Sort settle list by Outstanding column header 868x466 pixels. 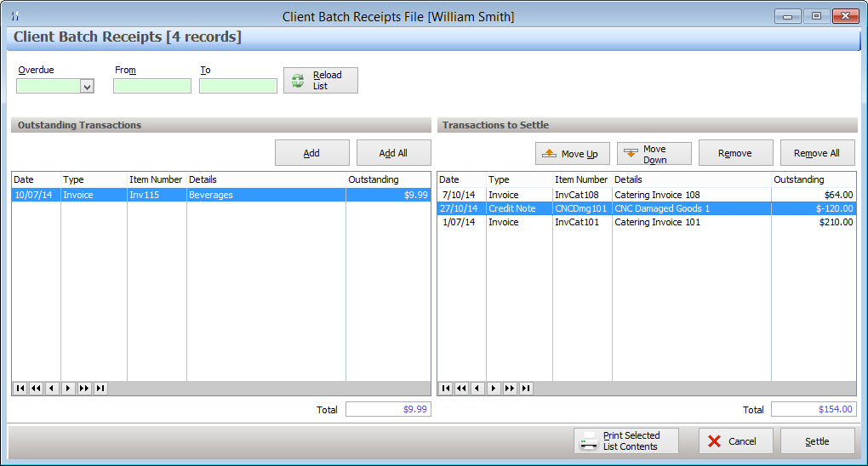tap(813, 179)
